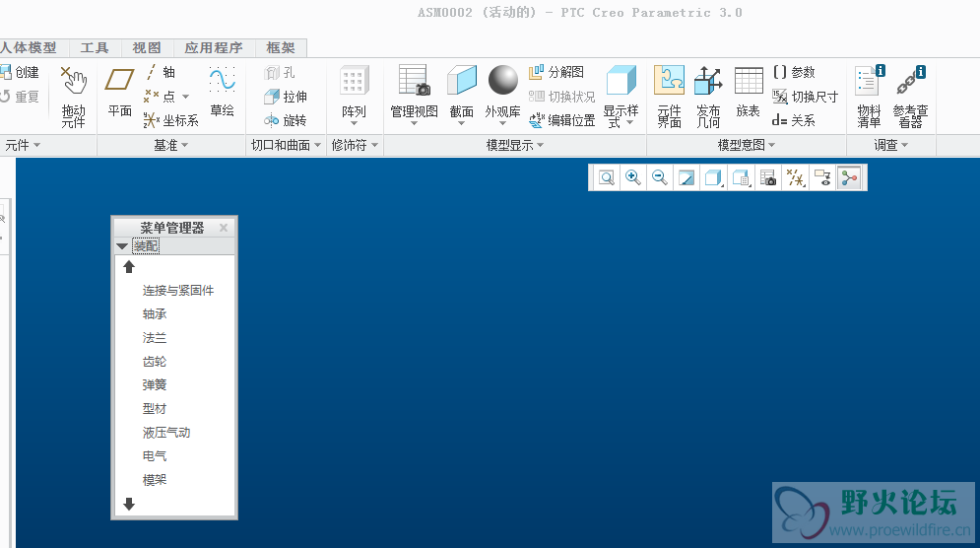Select 弹簧 menu entry
This screenshot has width=980, height=548.
tap(155, 384)
